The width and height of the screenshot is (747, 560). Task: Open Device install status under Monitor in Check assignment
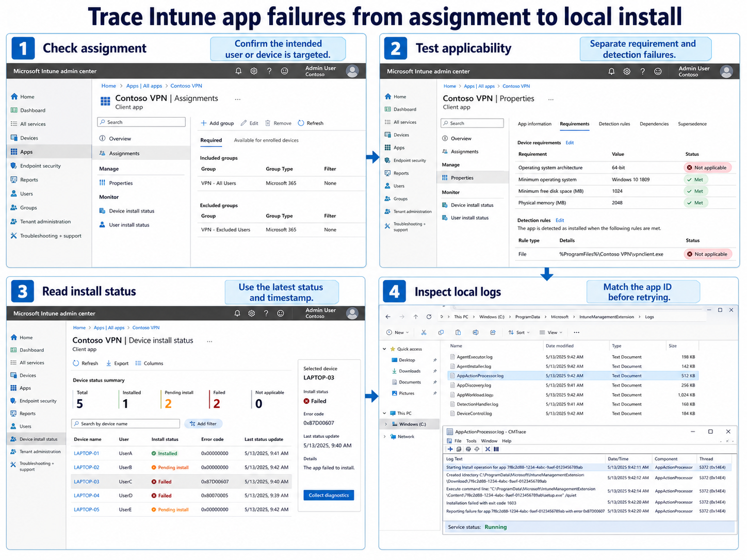127,211
